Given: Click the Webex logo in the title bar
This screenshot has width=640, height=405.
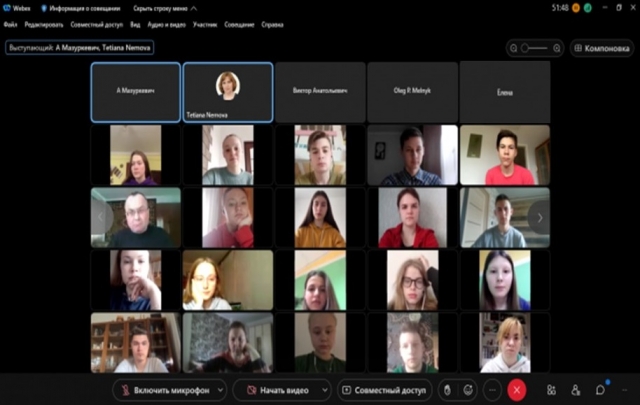Looking at the screenshot, I should point(7,8).
